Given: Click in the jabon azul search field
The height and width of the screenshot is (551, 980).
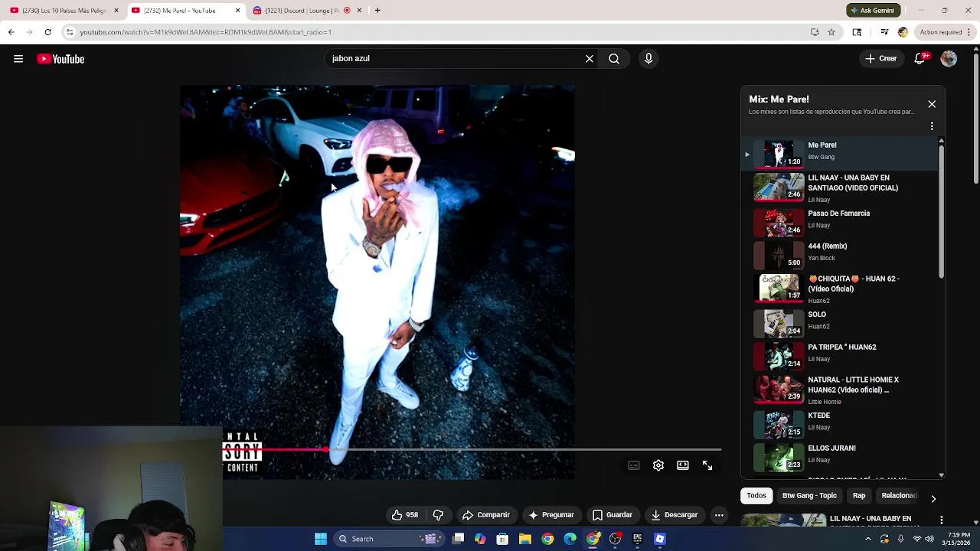Looking at the screenshot, I should [459, 58].
